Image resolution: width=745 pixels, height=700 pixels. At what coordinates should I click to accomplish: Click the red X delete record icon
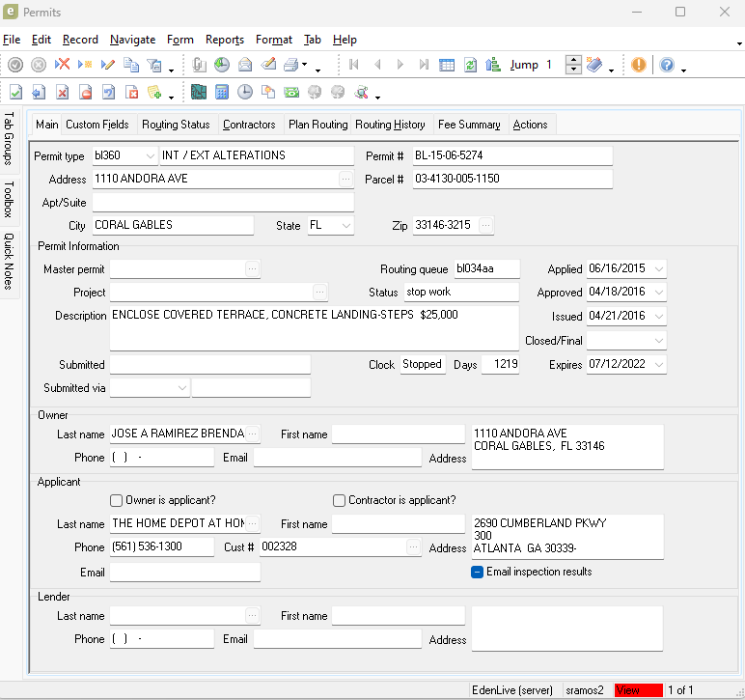(x=62, y=65)
